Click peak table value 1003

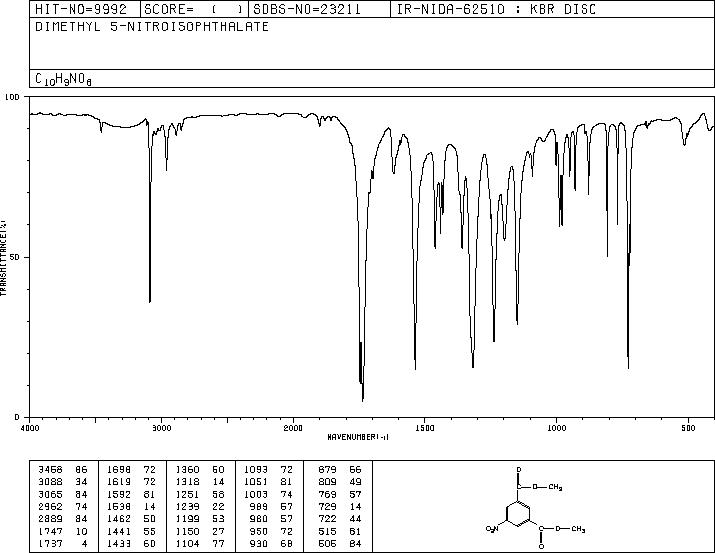pos(256,494)
